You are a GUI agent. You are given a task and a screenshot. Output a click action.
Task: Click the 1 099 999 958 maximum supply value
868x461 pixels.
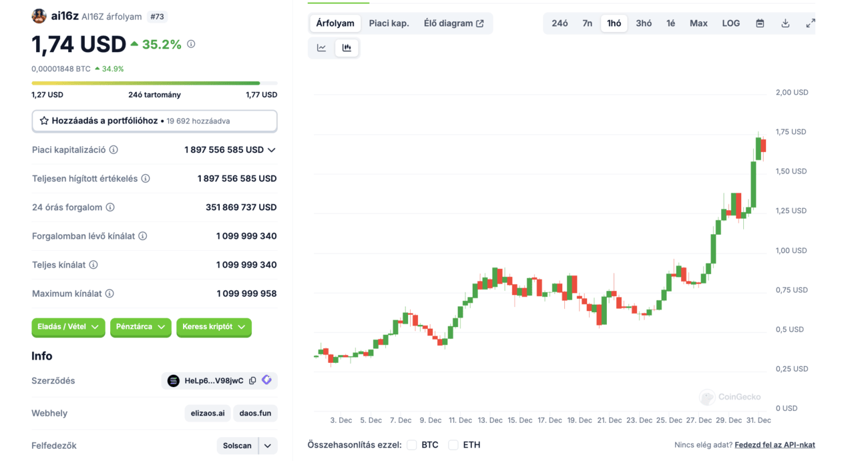point(246,294)
